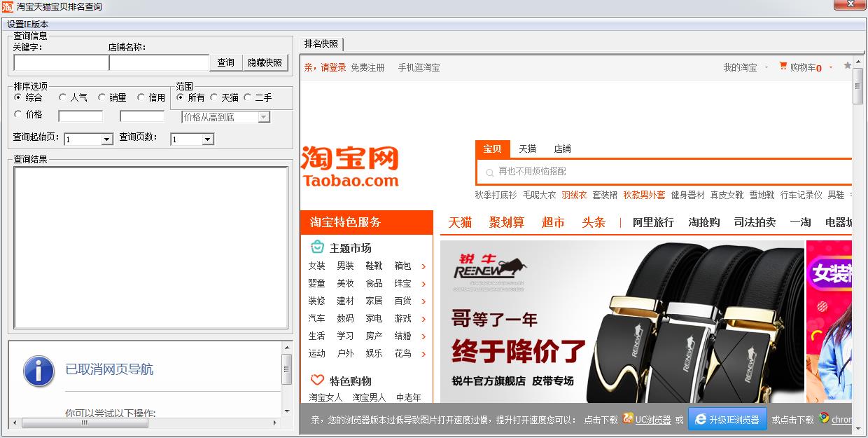Switch to the 天猫 search tab
The width and height of the screenshot is (868, 438).
527,149
